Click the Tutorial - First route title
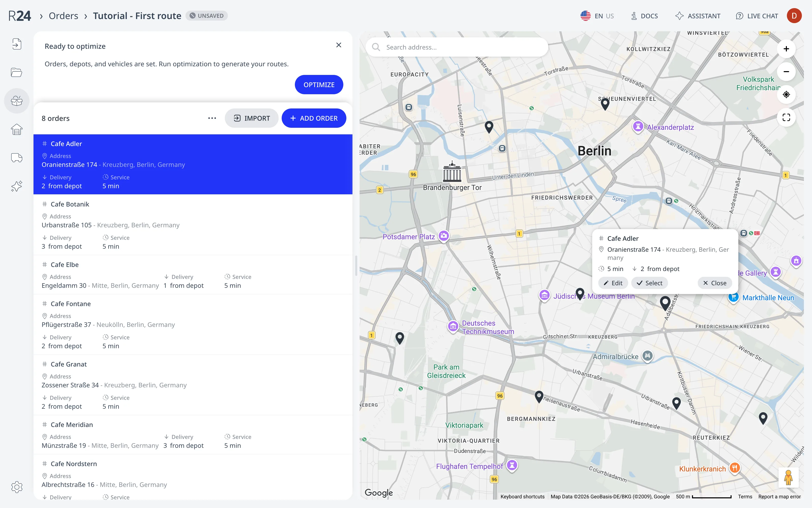Screen dimensions: 812x508 click(x=137, y=16)
